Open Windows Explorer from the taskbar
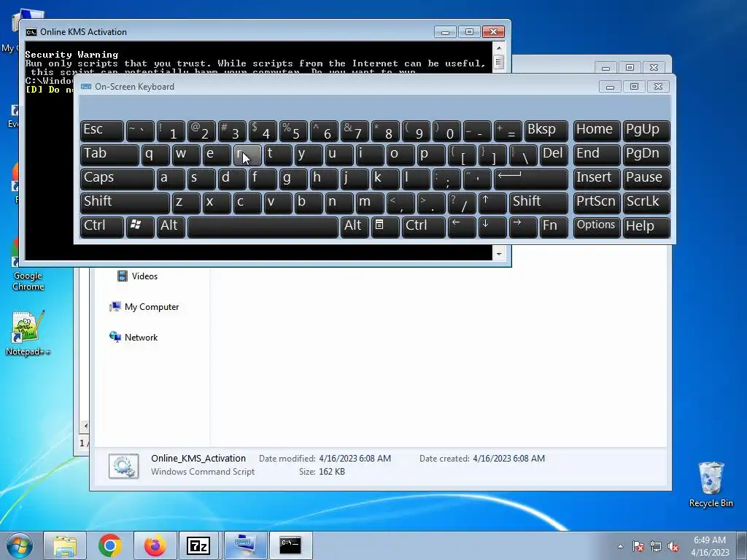 65,545
